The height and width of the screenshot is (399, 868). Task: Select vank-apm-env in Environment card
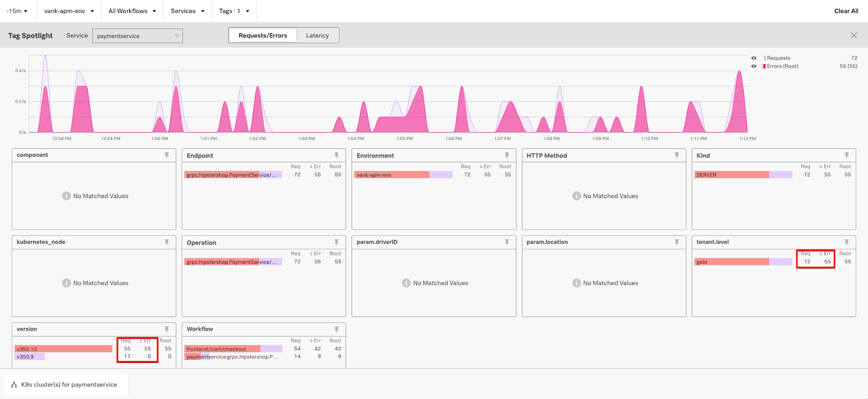tap(404, 175)
